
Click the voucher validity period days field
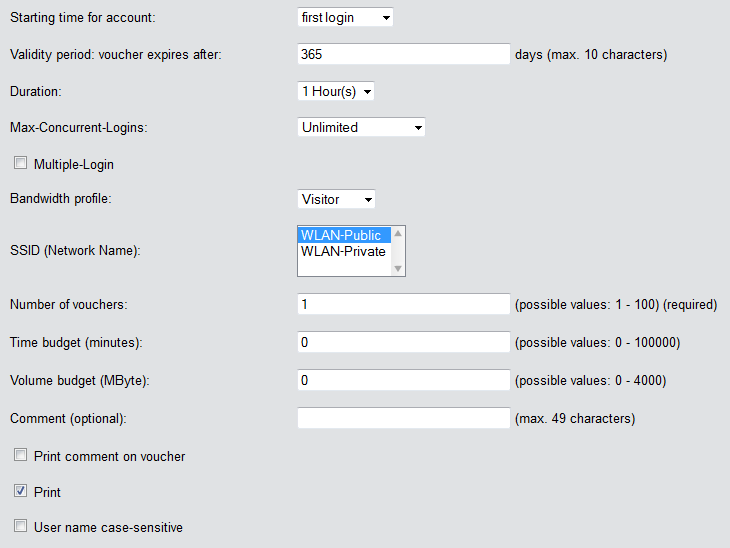coord(404,54)
